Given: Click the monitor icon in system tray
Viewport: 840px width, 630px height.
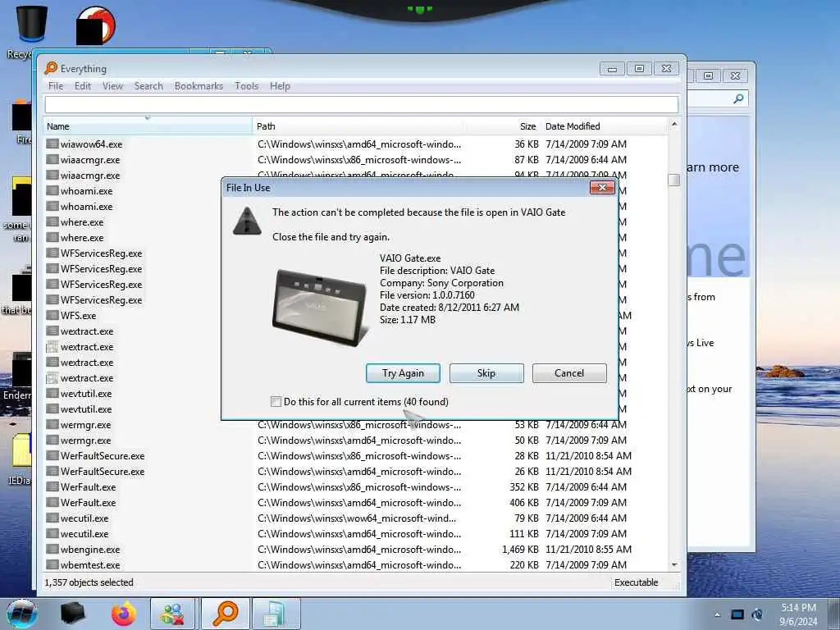Looking at the screenshot, I should point(737,614).
